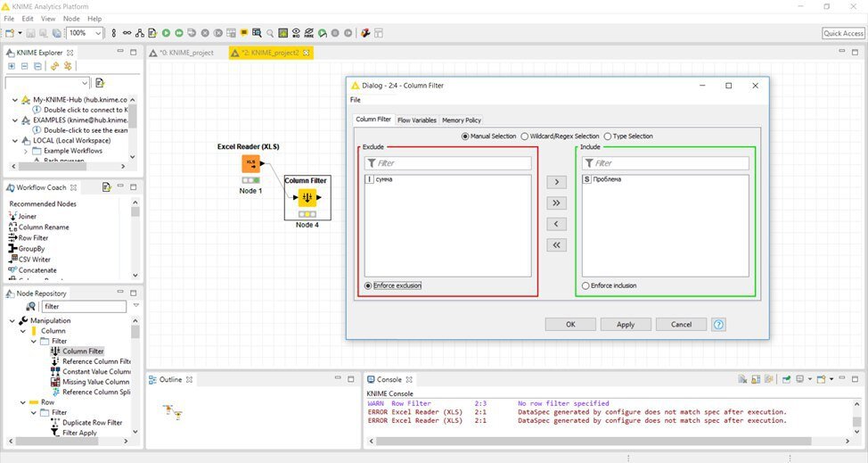This screenshot has height=463, width=868.
Task: Click the Open node view magnifier-table icon
Action: [x=257, y=33]
